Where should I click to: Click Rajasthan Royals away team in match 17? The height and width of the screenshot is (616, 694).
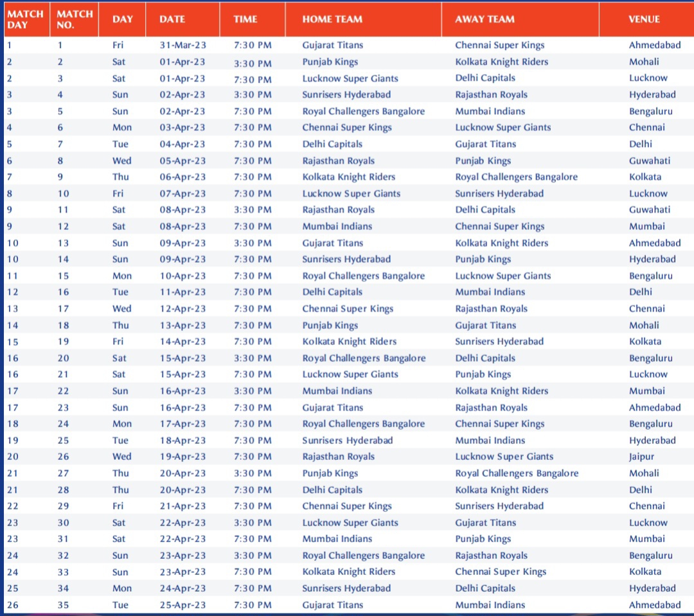pos(492,308)
